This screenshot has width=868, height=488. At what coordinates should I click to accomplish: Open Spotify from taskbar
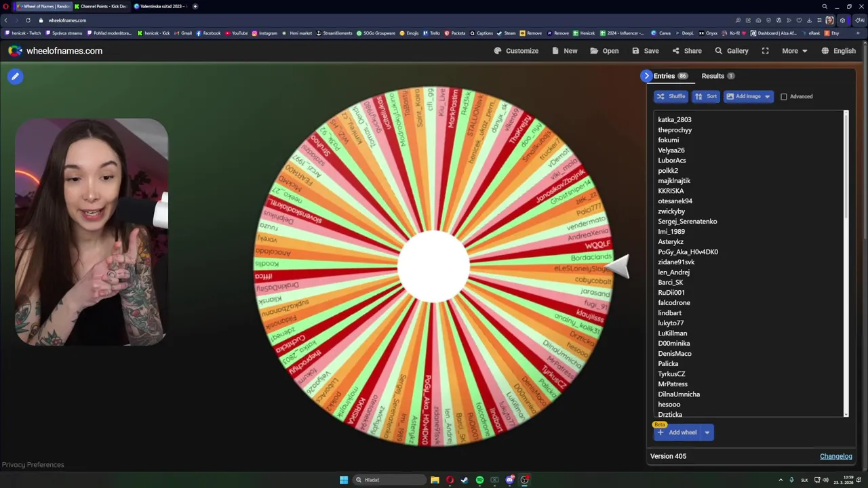pos(479,480)
